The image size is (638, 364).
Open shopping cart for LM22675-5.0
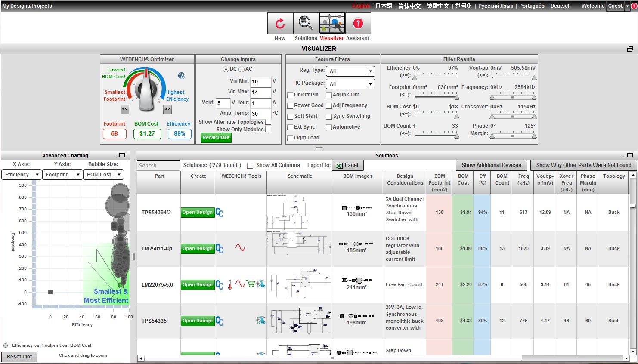pos(251,284)
